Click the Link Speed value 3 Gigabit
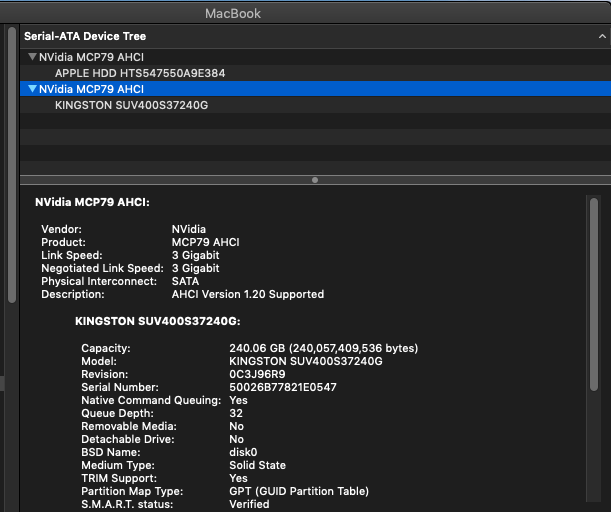611x512 pixels. [x=195, y=255]
